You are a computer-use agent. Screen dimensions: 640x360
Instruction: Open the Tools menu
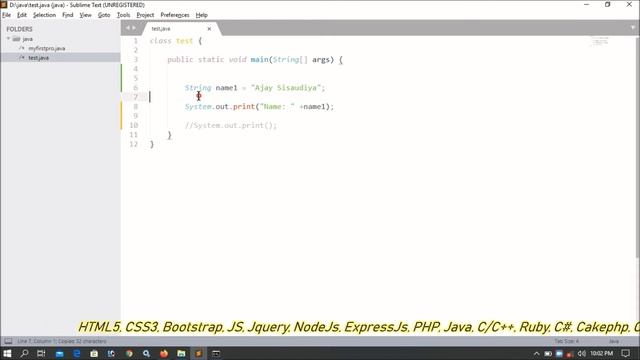[123, 15]
